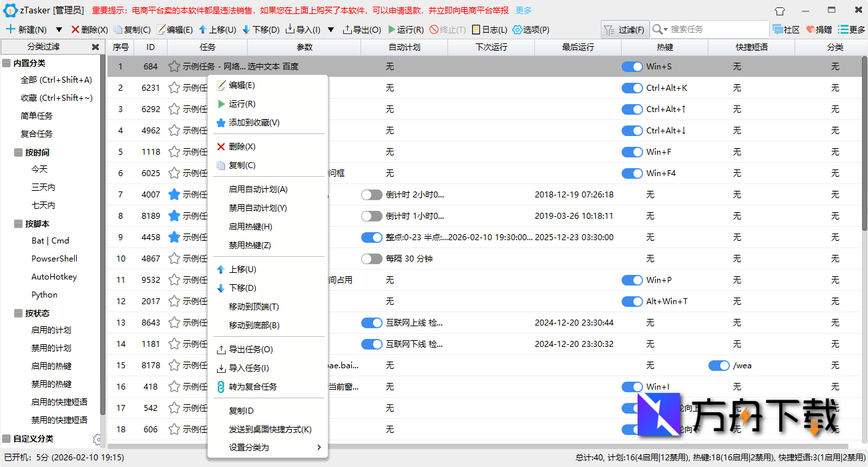
Task: Open the Log (日志) toolbar icon
Action: tap(475, 29)
